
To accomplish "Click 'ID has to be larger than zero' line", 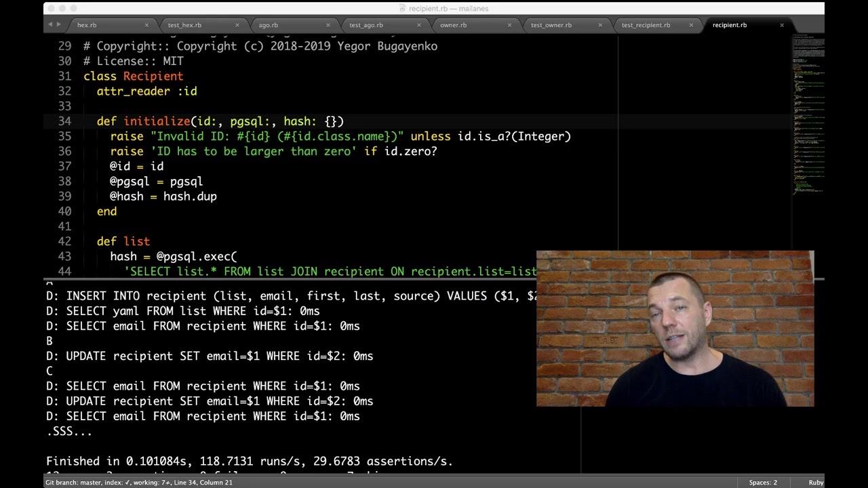I will click(273, 151).
